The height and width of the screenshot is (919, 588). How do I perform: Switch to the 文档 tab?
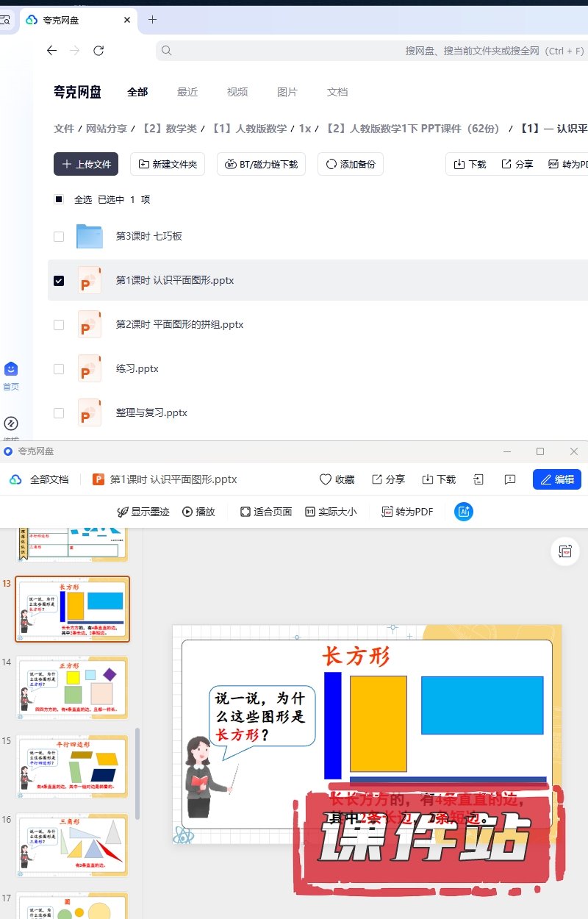337,92
